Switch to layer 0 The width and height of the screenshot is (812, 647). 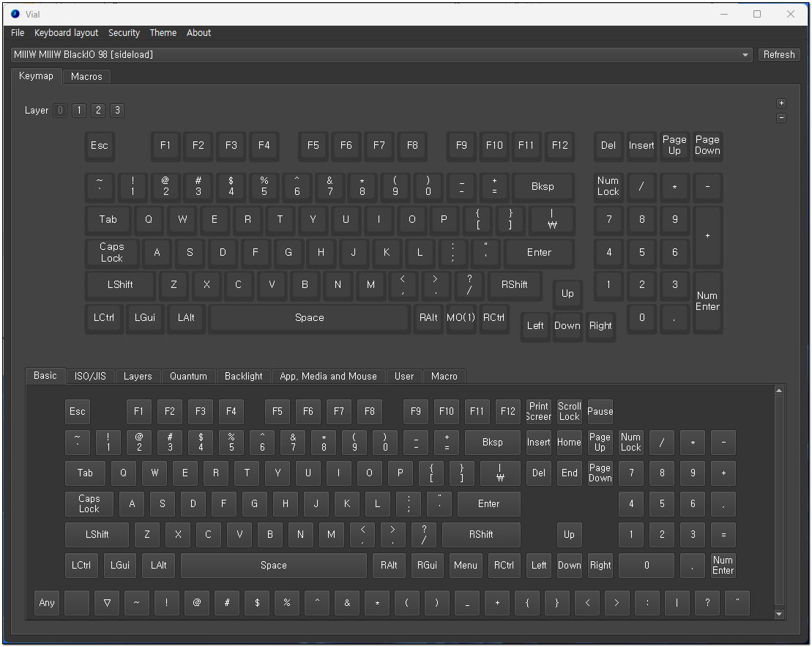[x=60, y=111]
